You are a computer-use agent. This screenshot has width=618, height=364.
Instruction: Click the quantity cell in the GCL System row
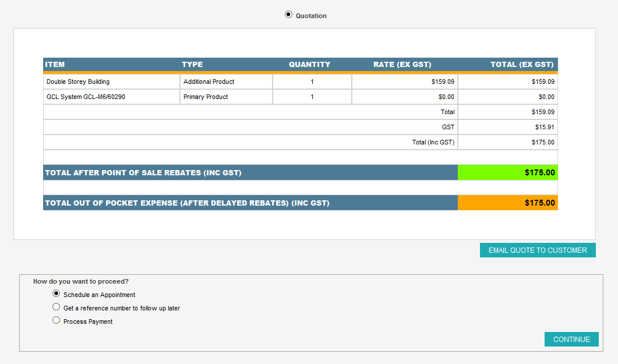(312, 97)
